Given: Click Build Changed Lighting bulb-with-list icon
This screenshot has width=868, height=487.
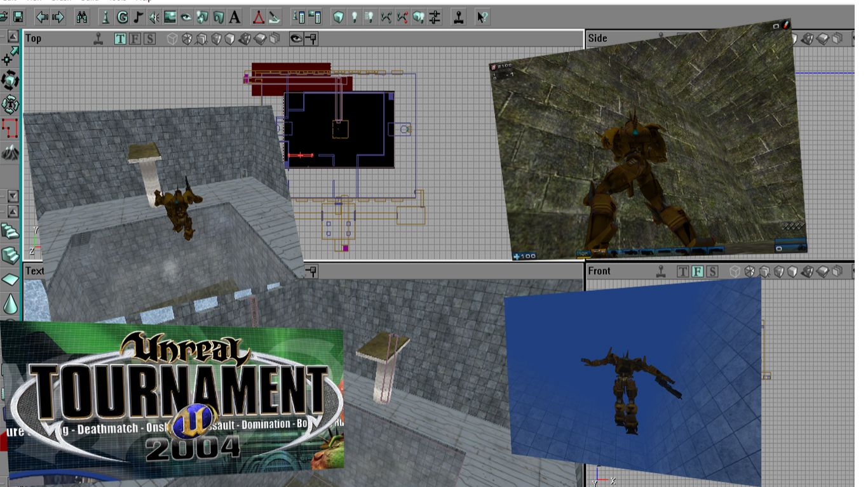Looking at the screenshot, I should coord(370,17).
